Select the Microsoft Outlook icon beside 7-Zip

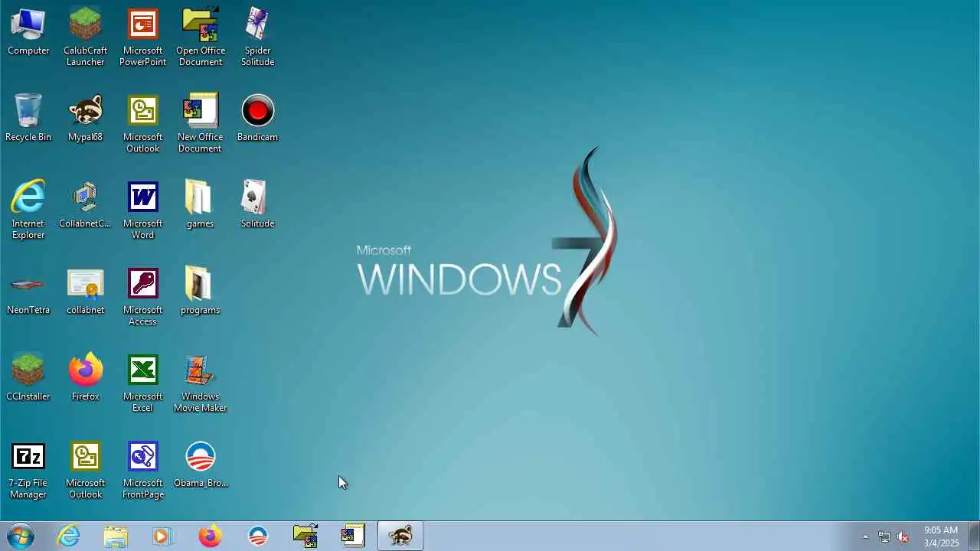tap(85, 469)
